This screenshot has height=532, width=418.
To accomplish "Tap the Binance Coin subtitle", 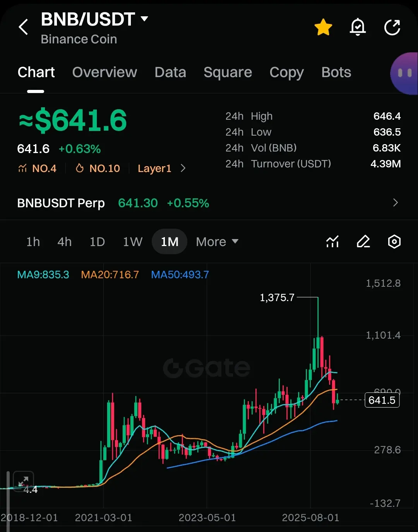I will [79, 39].
